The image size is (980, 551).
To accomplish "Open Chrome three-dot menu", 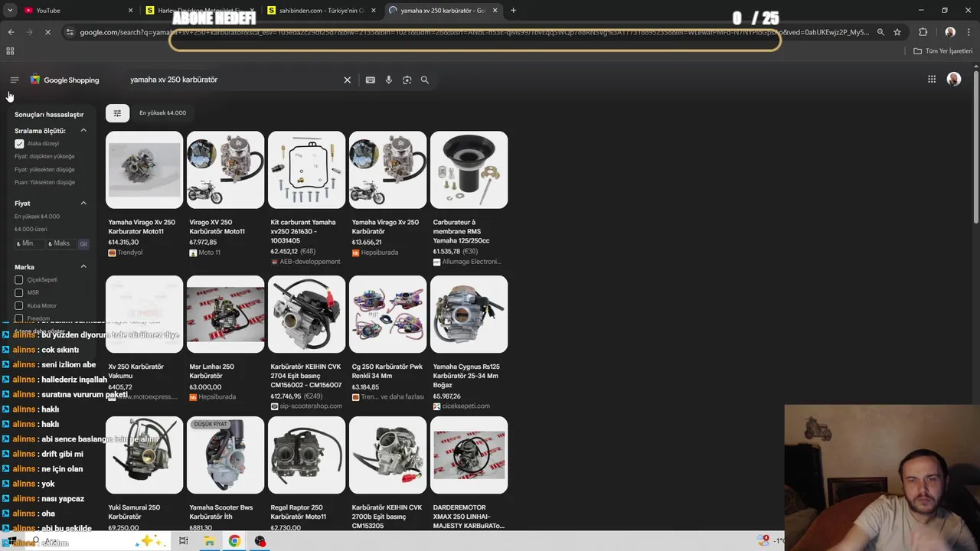I will pos(969,32).
